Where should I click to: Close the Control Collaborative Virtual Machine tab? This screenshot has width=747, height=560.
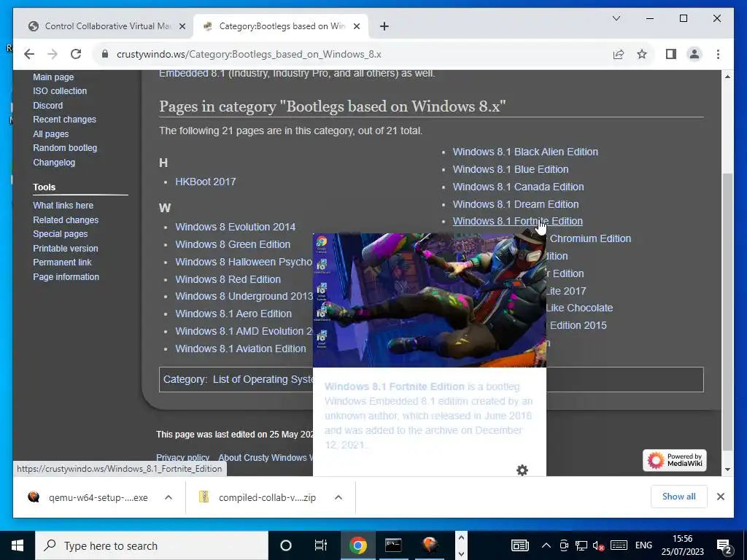point(182,26)
